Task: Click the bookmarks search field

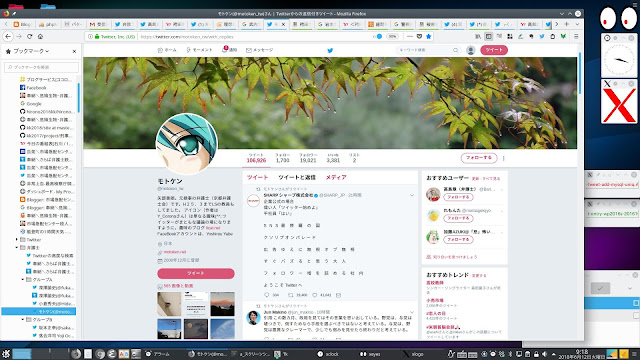Action: (x=41, y=67)
